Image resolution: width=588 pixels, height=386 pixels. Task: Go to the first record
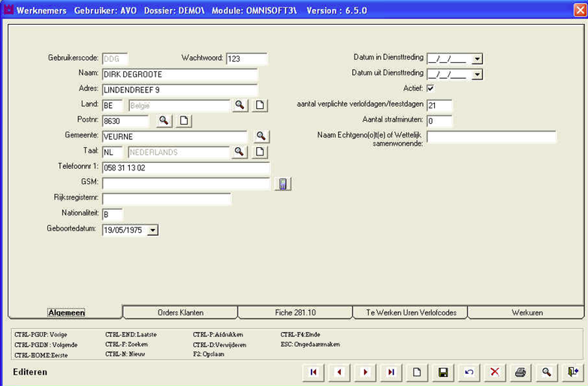312,372
